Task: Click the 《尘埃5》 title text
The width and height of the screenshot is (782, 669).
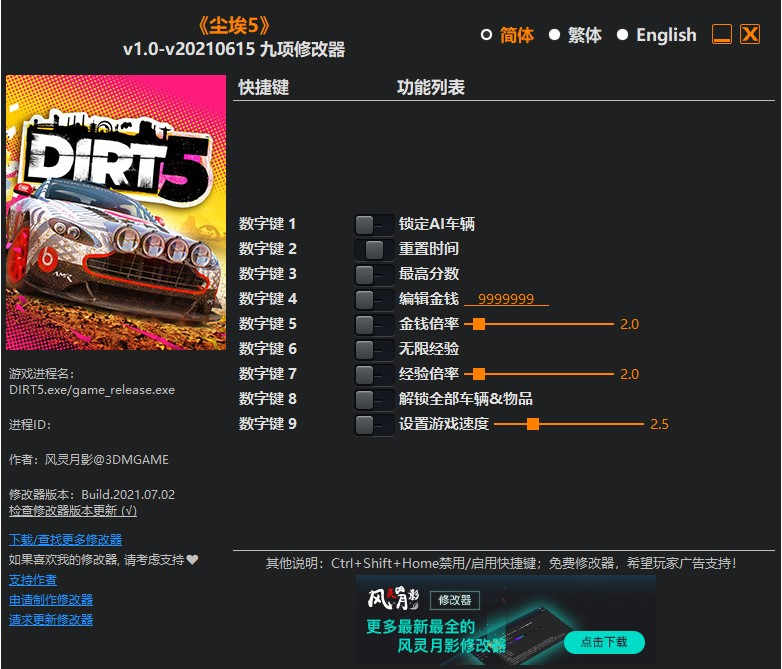Action: 234,25
